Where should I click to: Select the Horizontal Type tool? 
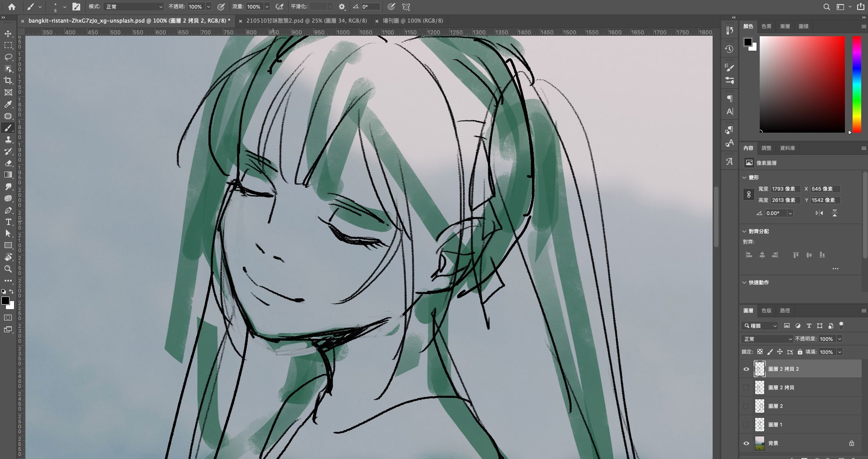pyautogui.click(x=8, y=222)
